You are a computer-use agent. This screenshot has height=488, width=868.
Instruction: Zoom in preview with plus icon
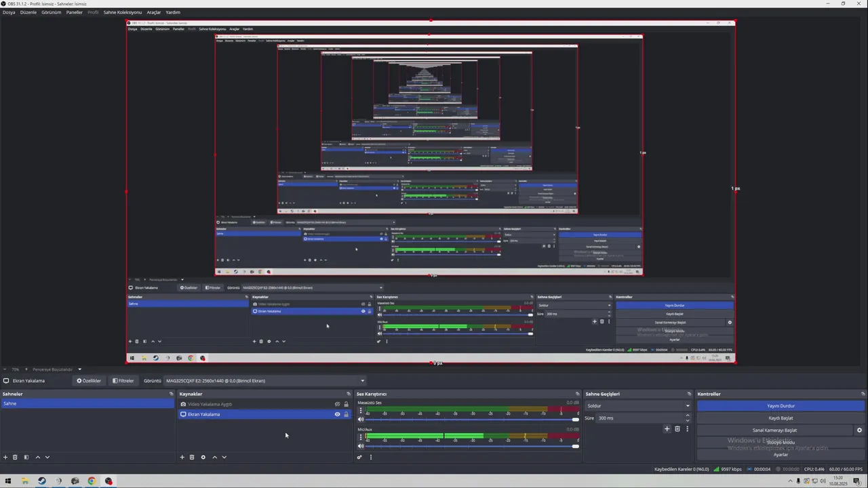click(x=27, y=369)
